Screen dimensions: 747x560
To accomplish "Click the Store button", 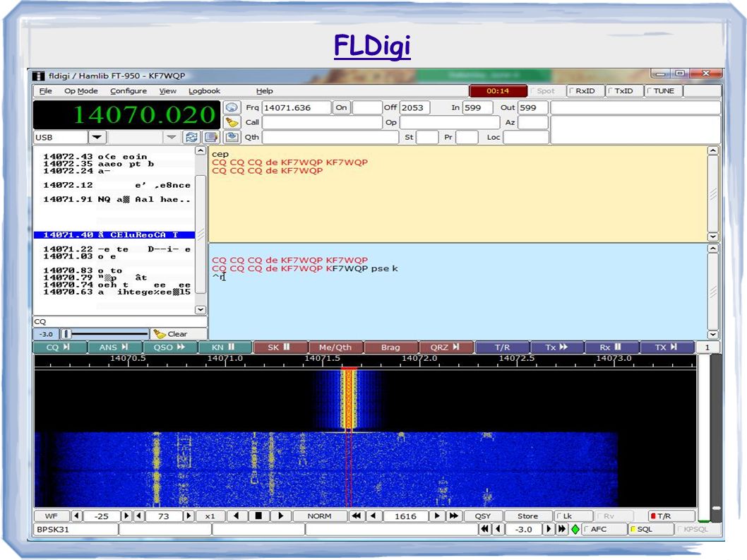I will coord(528,516).
